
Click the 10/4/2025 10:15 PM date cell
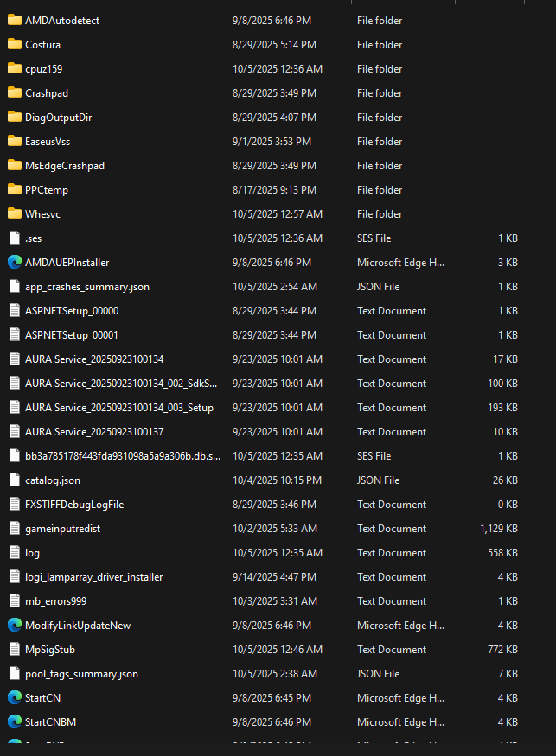[x=277, y=480]
